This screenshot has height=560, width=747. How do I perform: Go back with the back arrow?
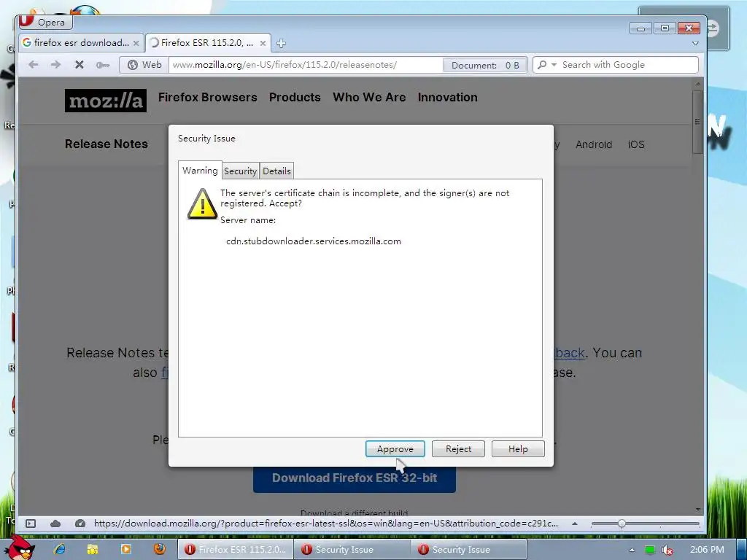(33, 65)
